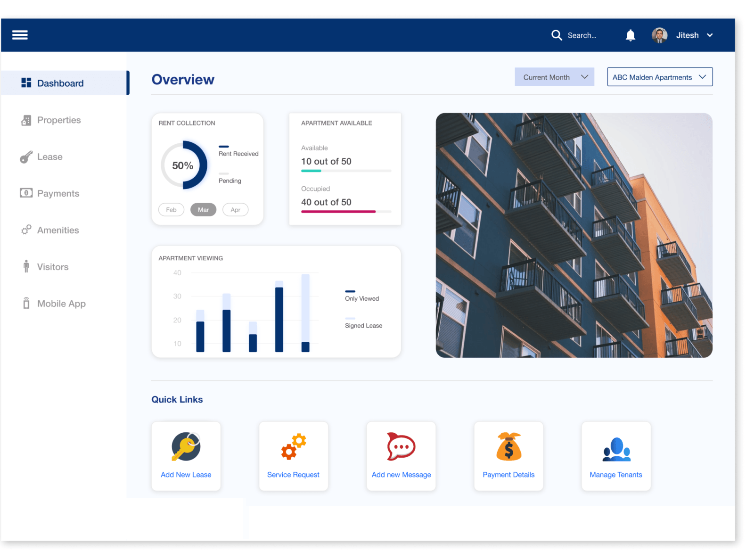Click the Only Viewed legend marker

click(350, 291)
